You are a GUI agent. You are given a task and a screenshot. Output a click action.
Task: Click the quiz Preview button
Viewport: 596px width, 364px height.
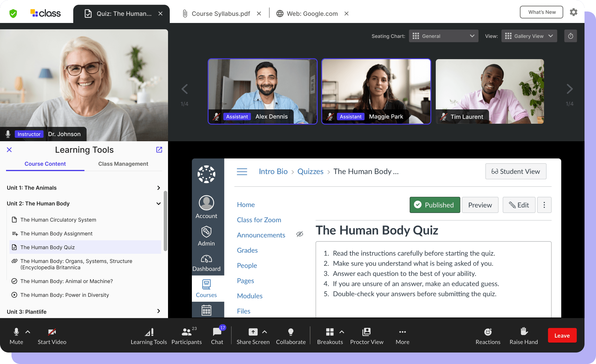pyautogui.click(x=480, y=205)
